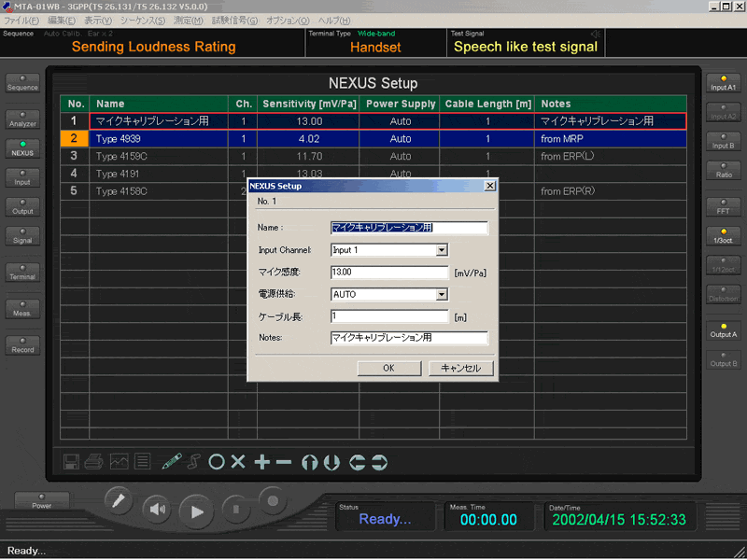Click the minus icon to remove a row

(284, 462)
